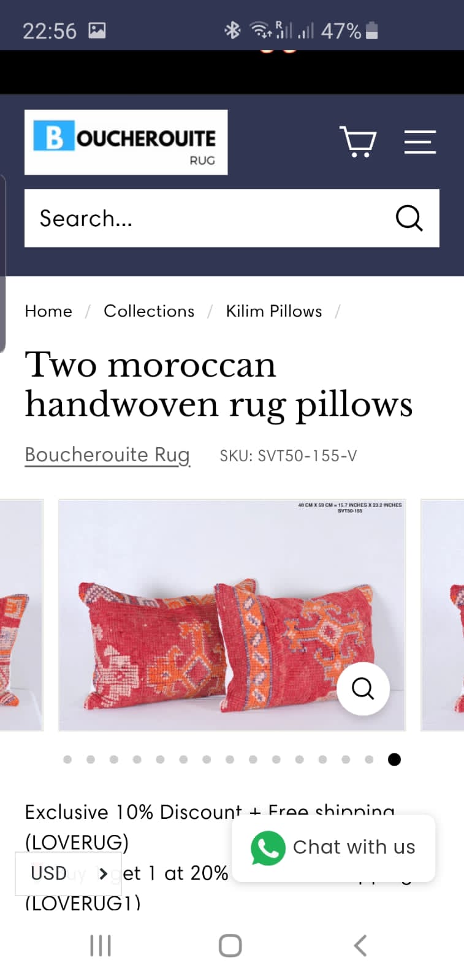Select the eighth carousel dot
The image size is (464, 980).
pos(230,759)
